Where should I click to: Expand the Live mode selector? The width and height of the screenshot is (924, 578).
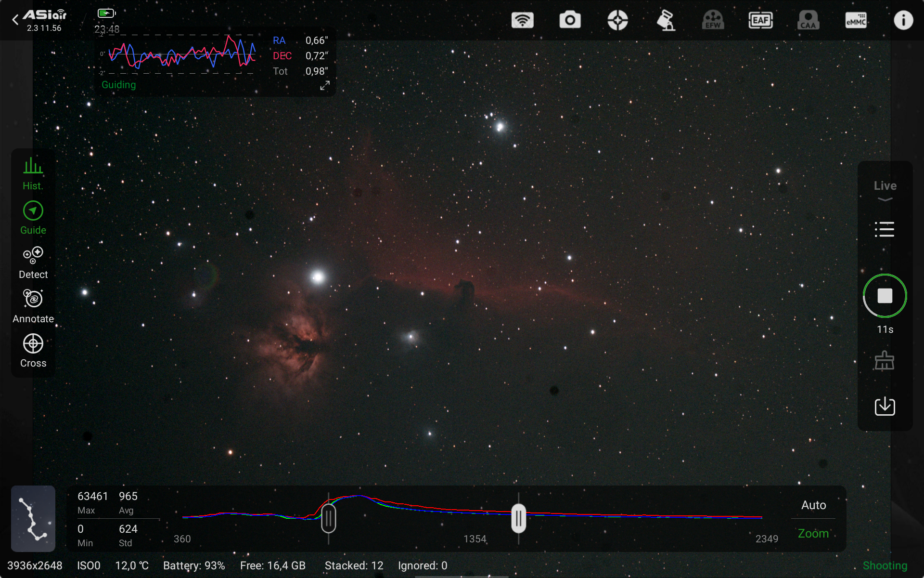885,190
